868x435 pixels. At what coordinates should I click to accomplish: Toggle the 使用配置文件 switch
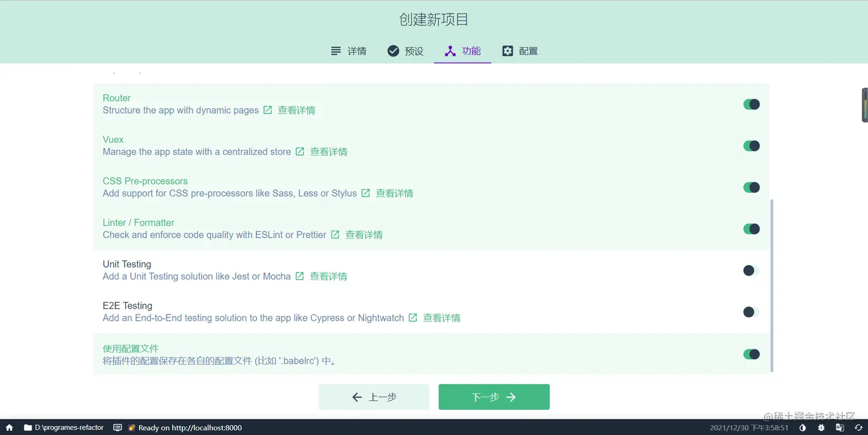[751, 354]
